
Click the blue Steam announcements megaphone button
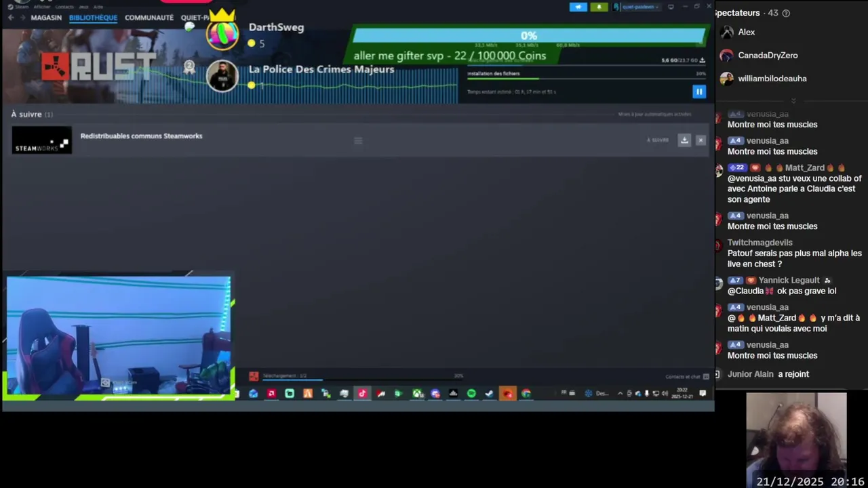(x=578, y=7)
